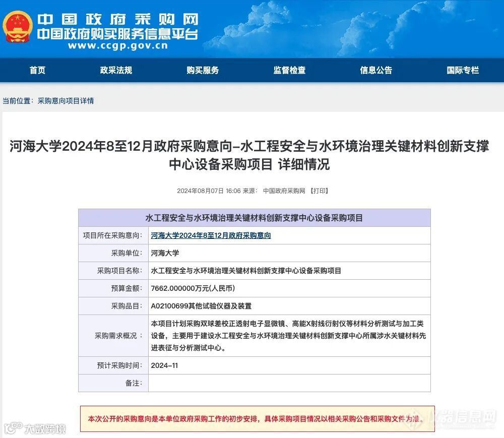The height and width of the screenshot is (438, 504).
Task: Click the label 项目所在采购意向
Action: click(112, 235)
